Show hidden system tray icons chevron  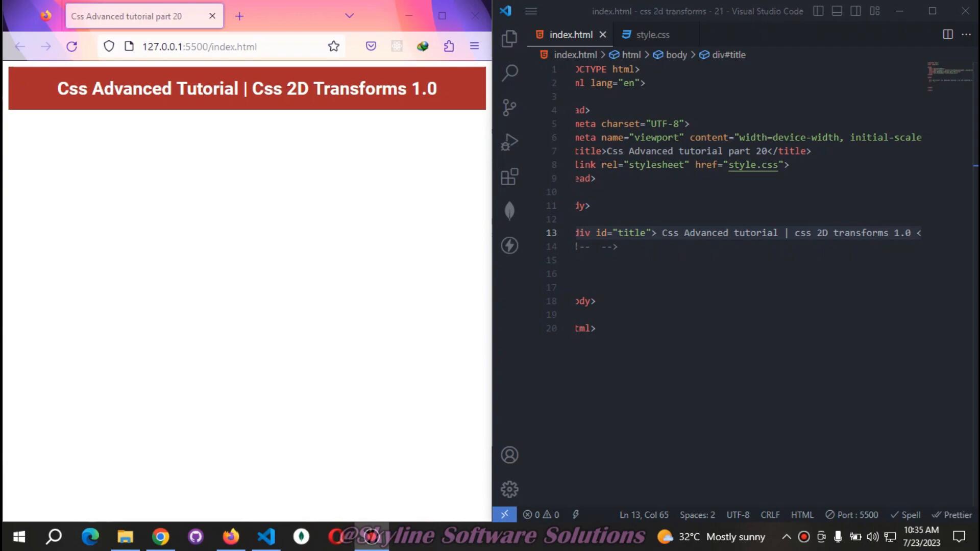point(787,537)
